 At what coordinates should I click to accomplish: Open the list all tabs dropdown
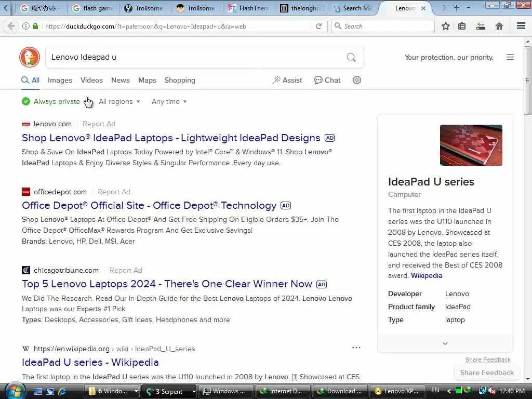click(x=468, y=8)
